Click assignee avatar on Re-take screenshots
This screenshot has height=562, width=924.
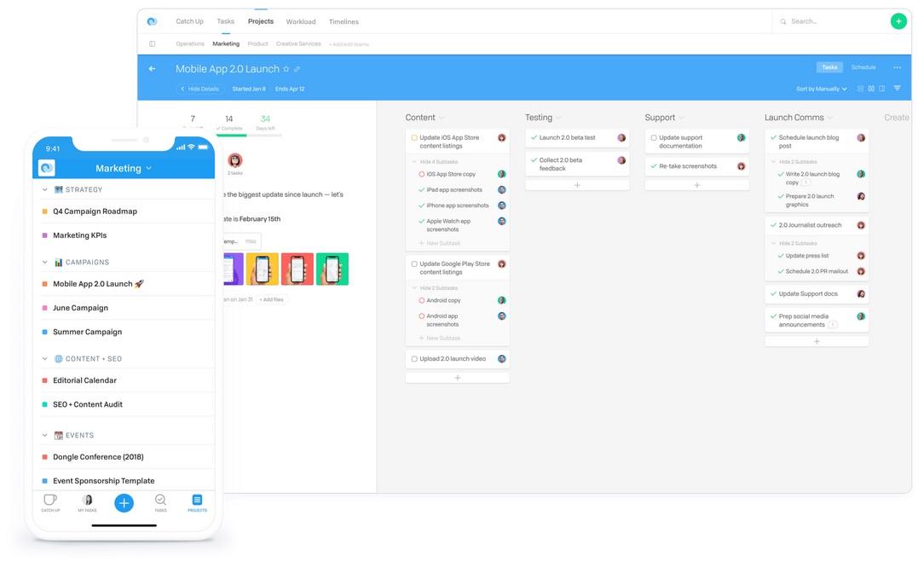[741, 166]
